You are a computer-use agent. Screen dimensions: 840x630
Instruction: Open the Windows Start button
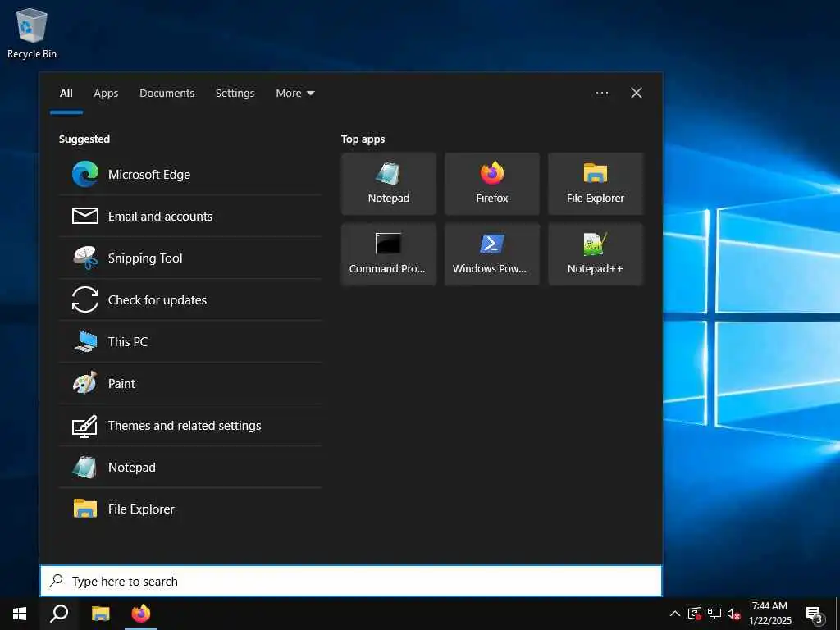click(x=20, y=614)
